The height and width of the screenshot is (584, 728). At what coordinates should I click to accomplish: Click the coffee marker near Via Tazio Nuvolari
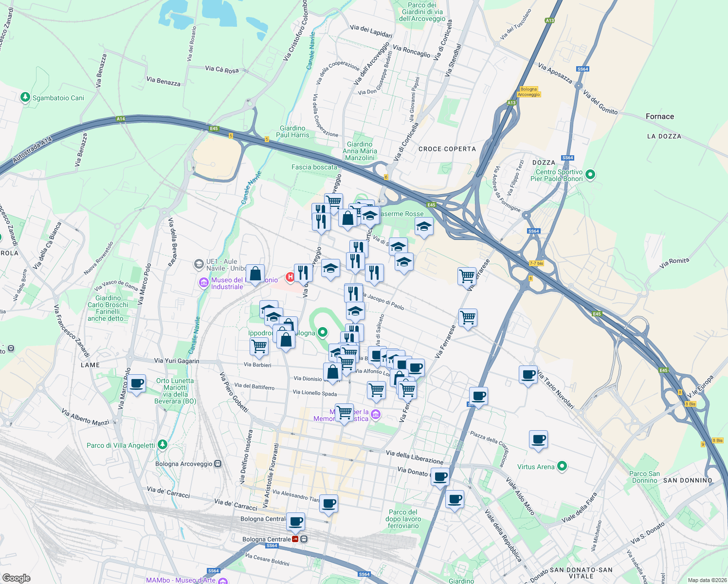click(x=528, y=374)
